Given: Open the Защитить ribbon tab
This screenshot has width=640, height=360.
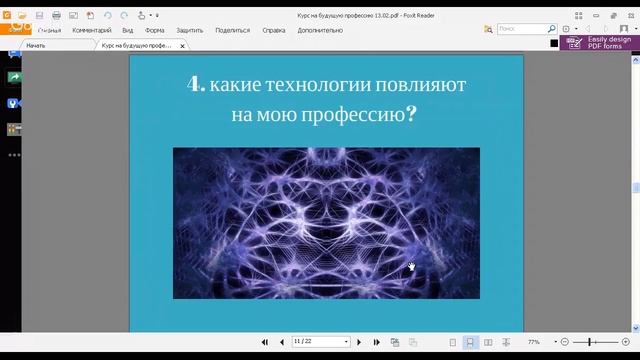Looking at the screenshot, I should point(190,30).
